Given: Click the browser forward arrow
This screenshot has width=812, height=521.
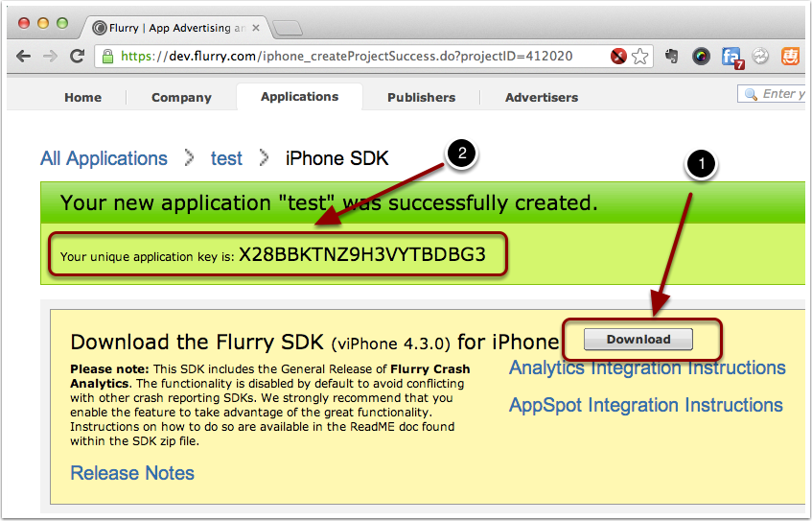Looking at the screenshot, I should click(x=50, y=57).
